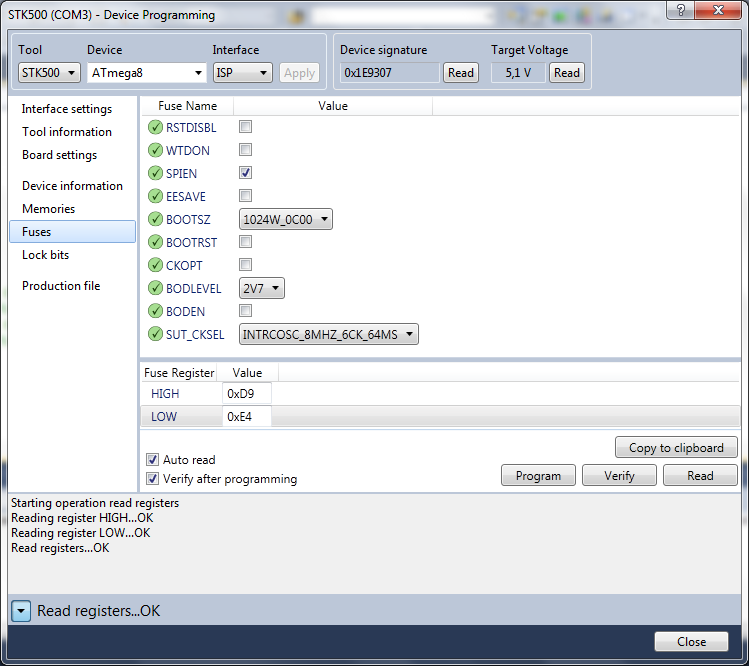
Task: Click the Target Voltage field 5,1 V
Action: (518, 73)
